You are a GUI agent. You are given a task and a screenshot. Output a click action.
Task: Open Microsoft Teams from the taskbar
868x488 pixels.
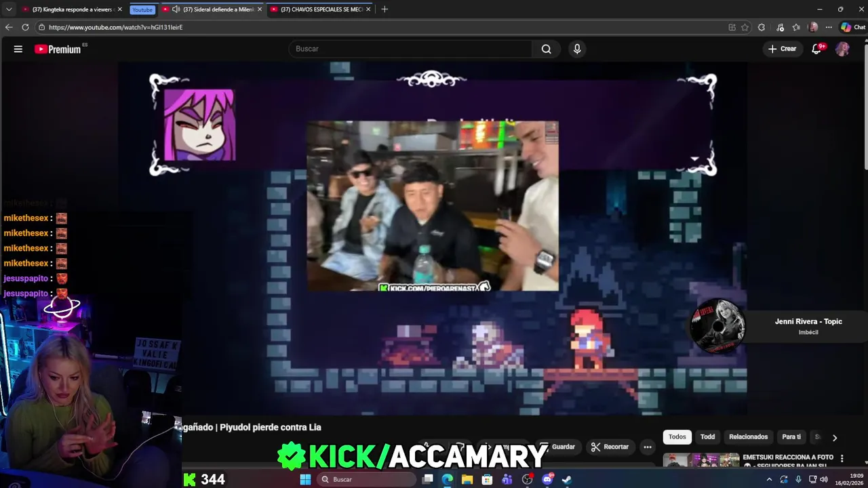point(507,479)
